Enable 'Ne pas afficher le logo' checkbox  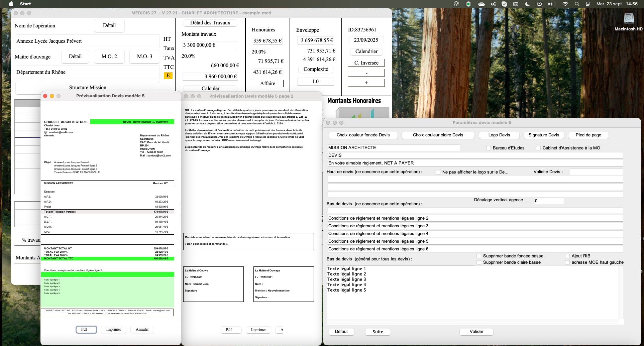(x=438, y=172)
